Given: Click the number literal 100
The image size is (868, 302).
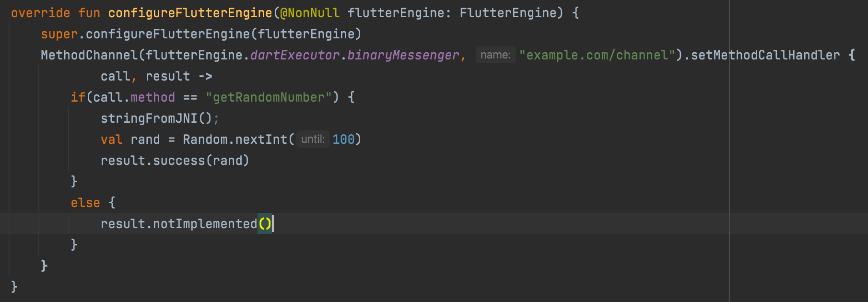Looking at the screenshot, I should (343, 139).
